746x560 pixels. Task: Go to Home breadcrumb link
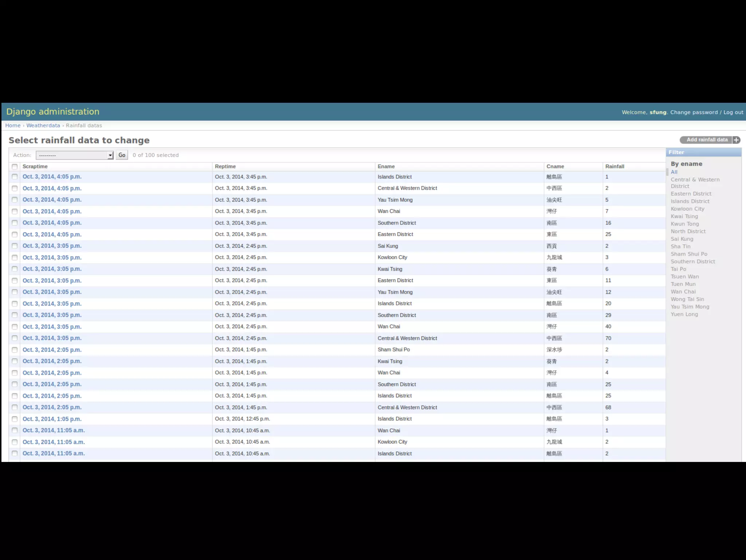[13, 125]
